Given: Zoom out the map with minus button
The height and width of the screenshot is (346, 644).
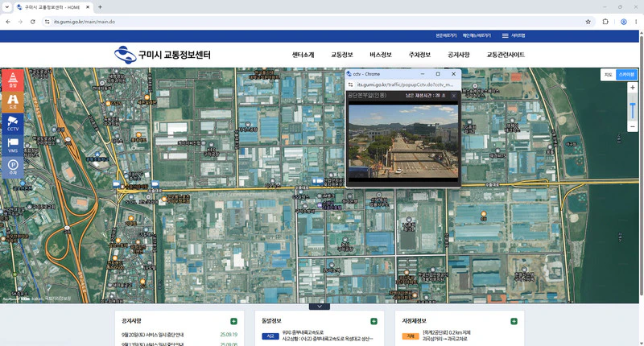Looking at the screenshot, I should [633, 127].
